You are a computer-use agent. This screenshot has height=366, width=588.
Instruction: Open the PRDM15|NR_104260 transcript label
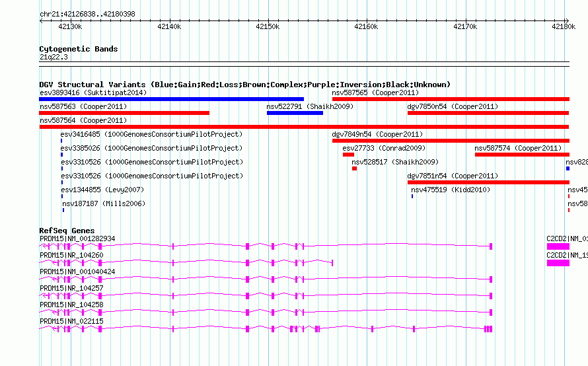click(x=71, y=255)
